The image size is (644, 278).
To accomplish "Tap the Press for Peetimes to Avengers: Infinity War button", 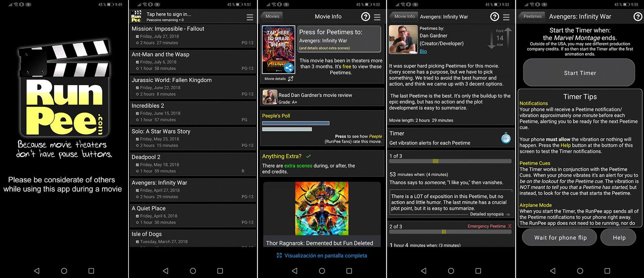I will [339, 39].
